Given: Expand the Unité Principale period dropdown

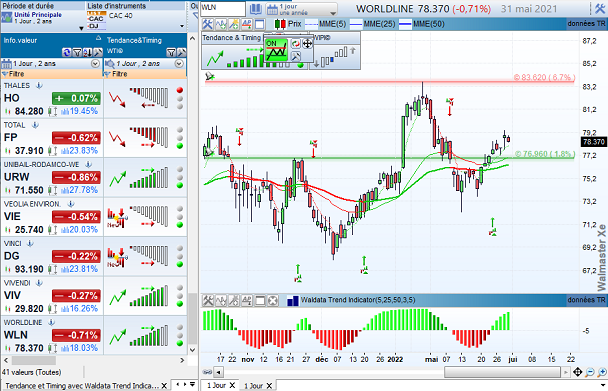Looking at the screenshot, I should [81, 28].
